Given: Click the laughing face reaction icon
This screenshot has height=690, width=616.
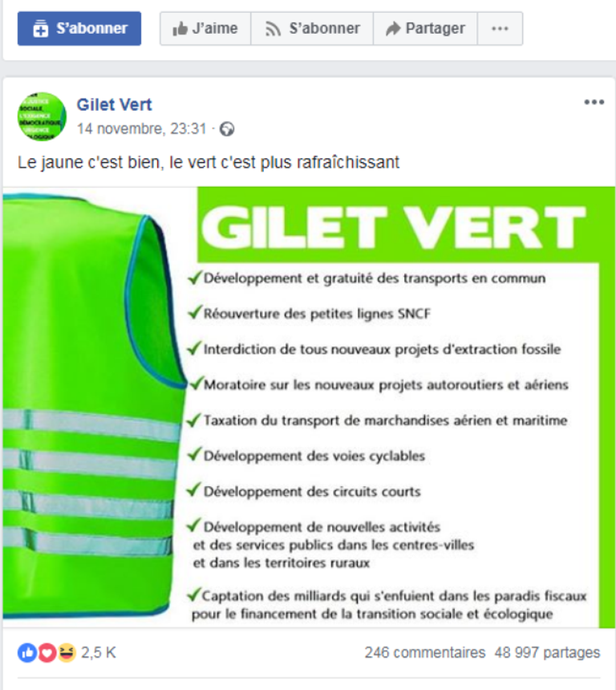Looking at the screenshot, I should pos(67,652).
